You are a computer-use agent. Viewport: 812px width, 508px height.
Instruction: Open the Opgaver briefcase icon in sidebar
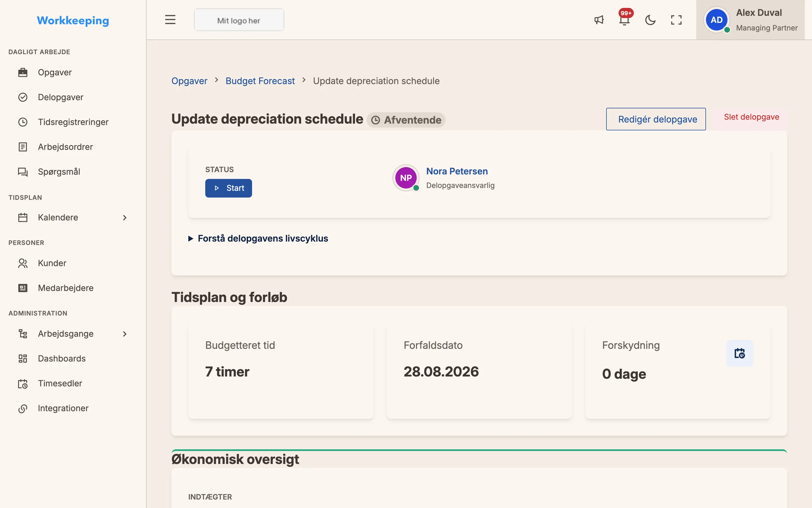(x=23, y=73)
